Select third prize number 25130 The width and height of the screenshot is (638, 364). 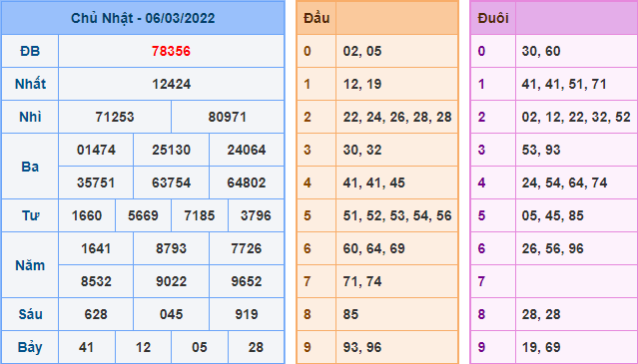pyautogui.click(x=171, y=150)
